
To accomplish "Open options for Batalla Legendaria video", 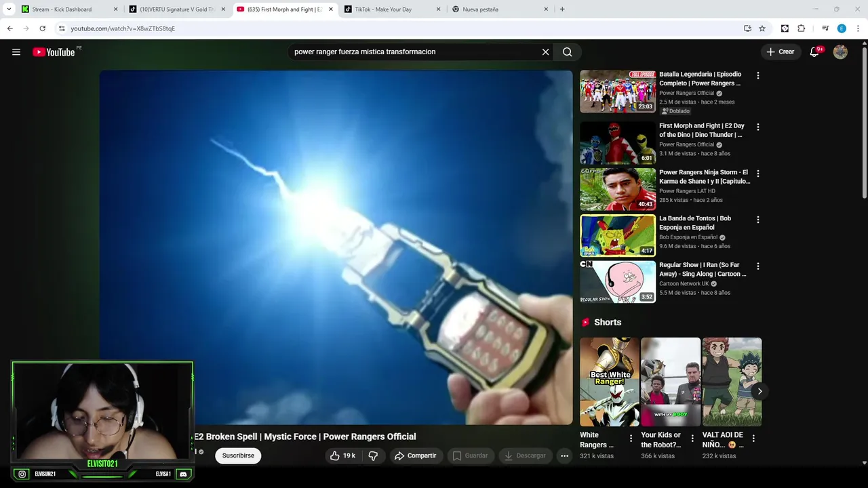I will click(x=758, y=76).
